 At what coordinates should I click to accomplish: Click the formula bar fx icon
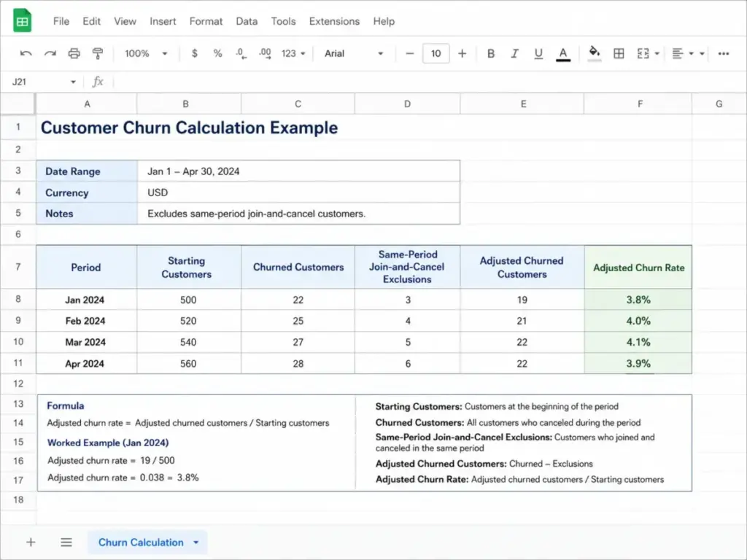[x=98, y=82]
